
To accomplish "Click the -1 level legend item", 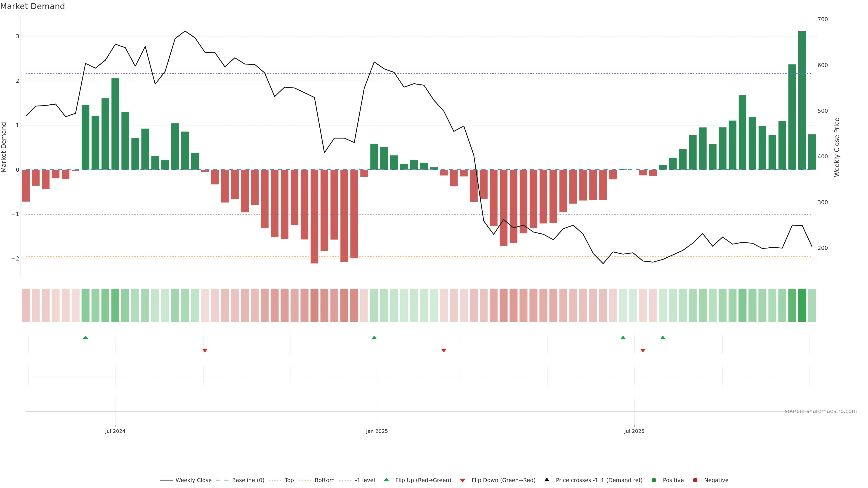I will point(365,480).
